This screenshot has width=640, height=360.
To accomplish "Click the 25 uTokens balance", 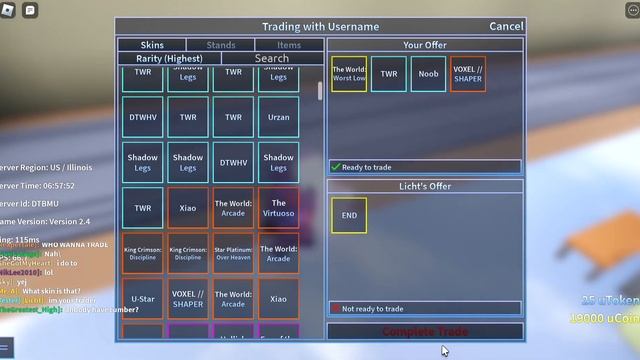I will [611, 300].
